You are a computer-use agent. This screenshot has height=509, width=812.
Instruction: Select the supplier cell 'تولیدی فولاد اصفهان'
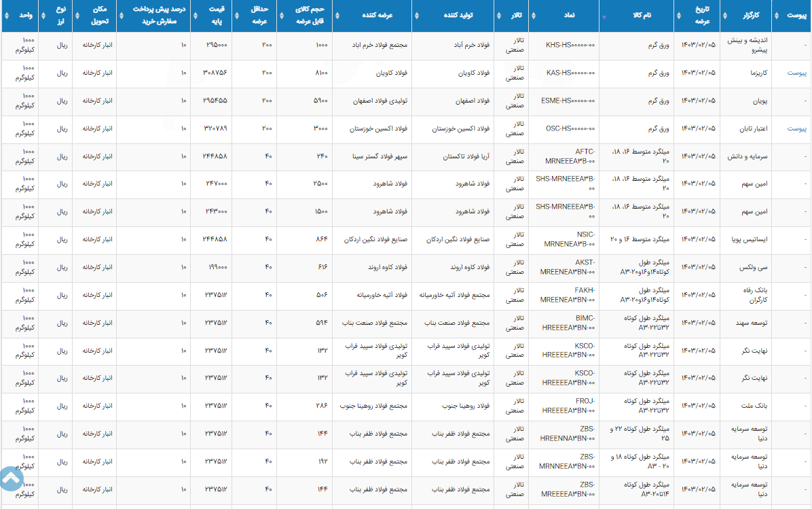tap(381, 101)
